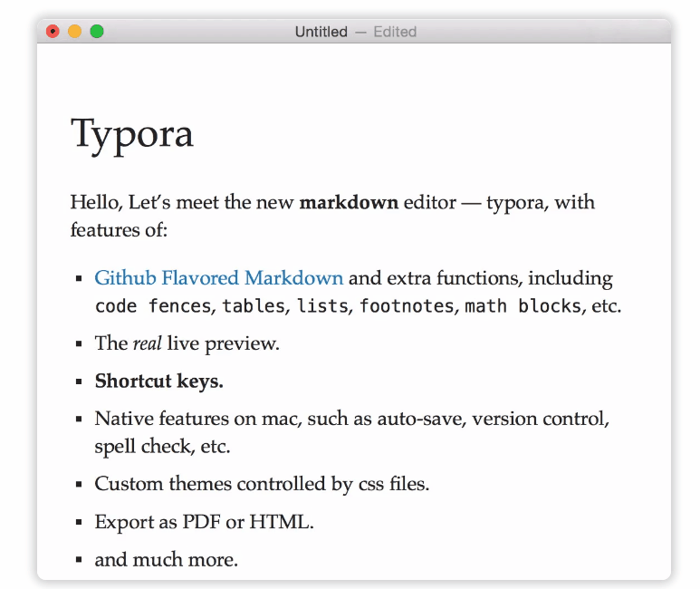This screenshot has width=700, height=589.
Task: Click the inline code 'code fences'
Action: point(153,306)
